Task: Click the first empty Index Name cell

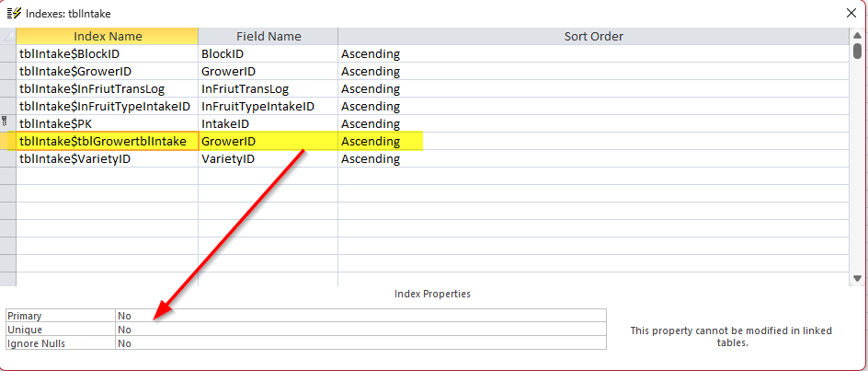Action: (x=108, y=177)
